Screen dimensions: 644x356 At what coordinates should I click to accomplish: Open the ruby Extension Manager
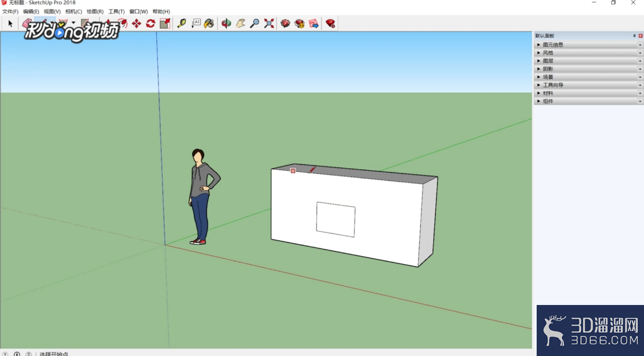(331, 23)
